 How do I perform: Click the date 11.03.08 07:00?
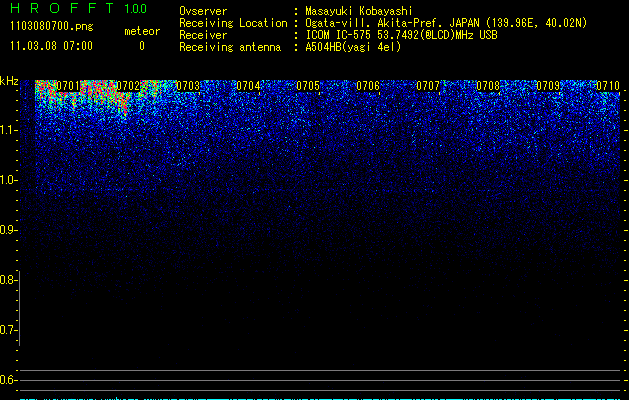[x=51, y=46]
